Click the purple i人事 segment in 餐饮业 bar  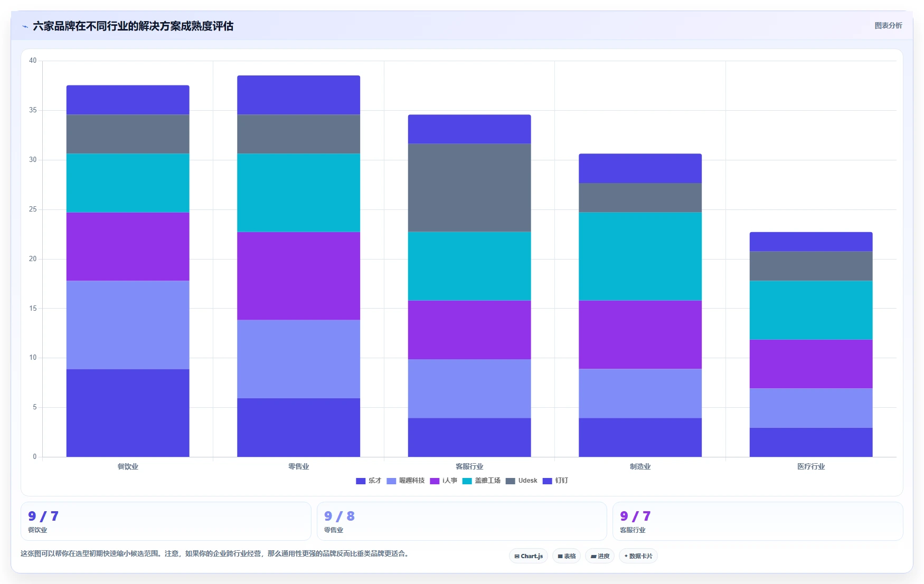point(128,246)
